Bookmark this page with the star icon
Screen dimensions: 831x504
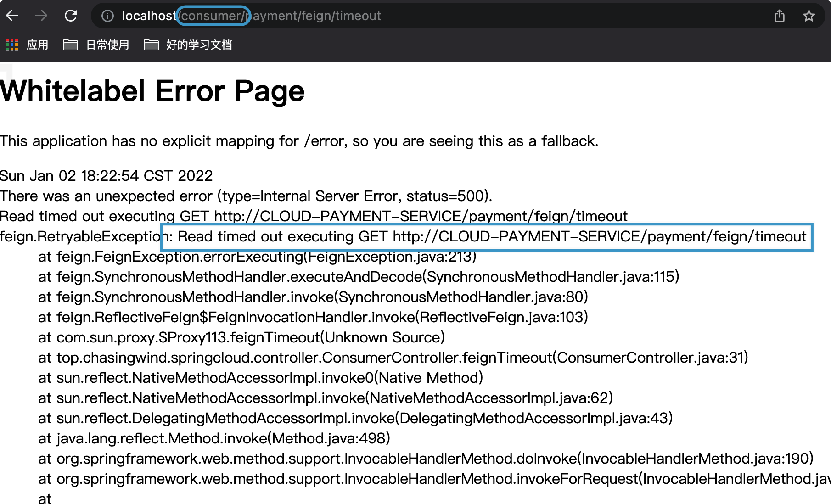(809, 16)
